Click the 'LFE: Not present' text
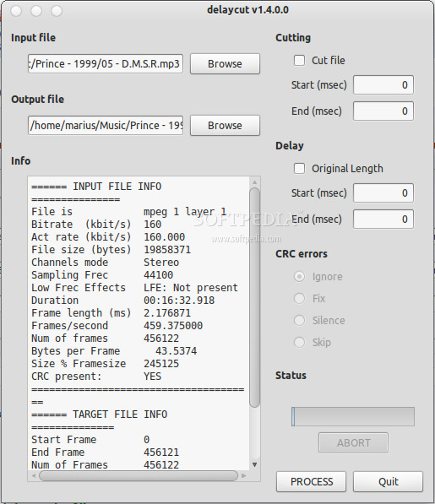 point(191,287)
